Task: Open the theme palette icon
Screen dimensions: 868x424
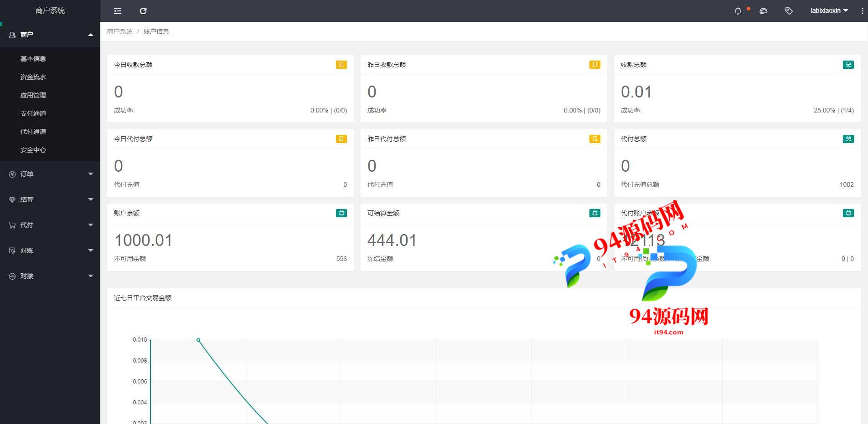Action: click(x=764, y=11)
